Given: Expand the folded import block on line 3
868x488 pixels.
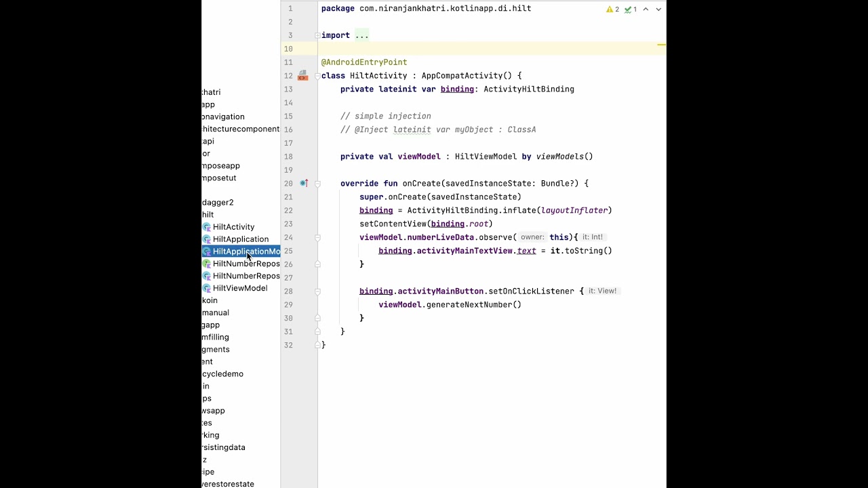Looking at the screenshot, I should (317, 35).
